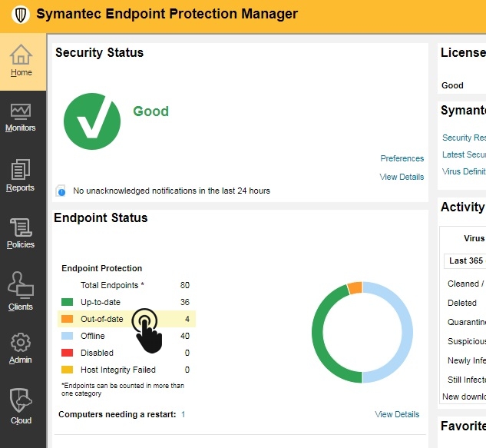Open the Security Response link

(x=464, y=138)
